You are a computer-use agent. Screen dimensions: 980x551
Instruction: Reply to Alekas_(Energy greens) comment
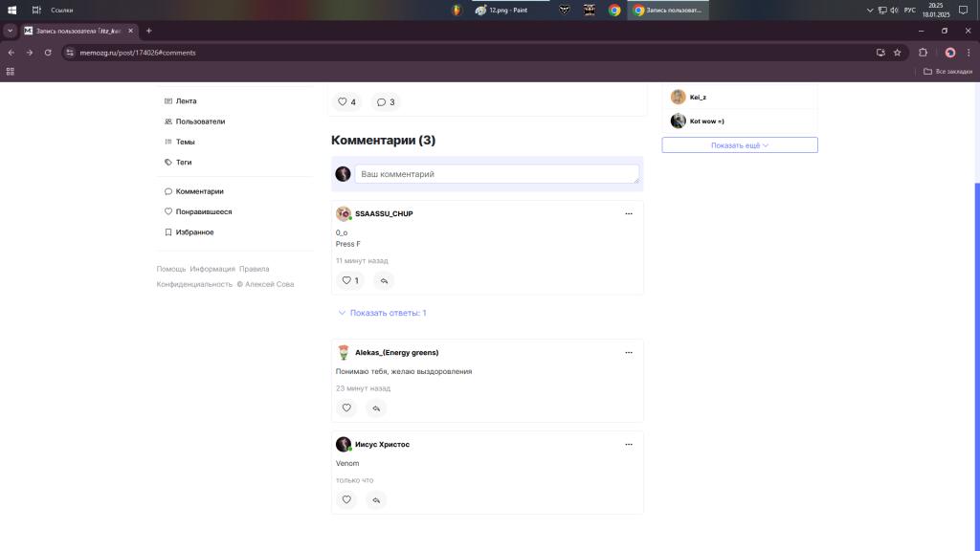(x=376, y=408)
